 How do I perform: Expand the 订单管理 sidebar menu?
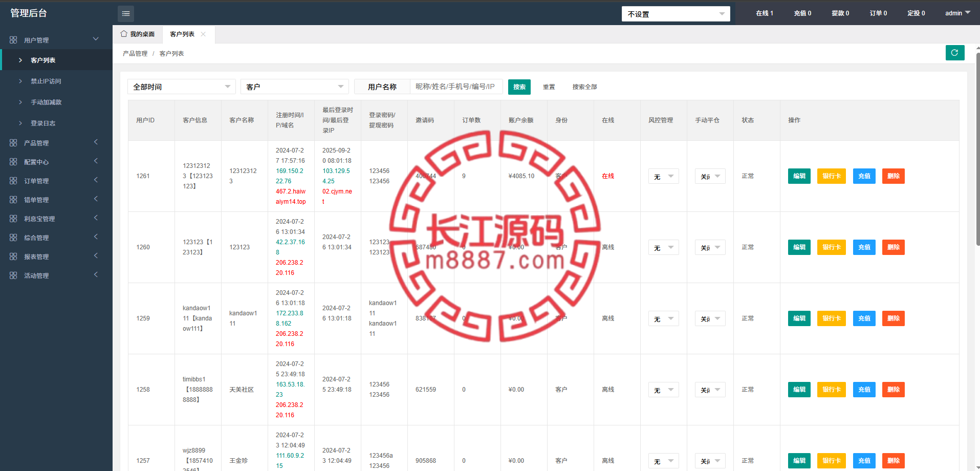(x=56, y=181)
